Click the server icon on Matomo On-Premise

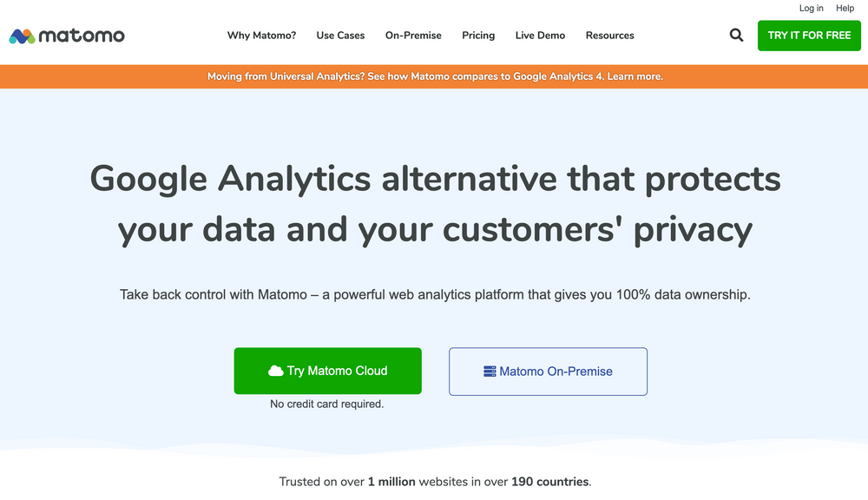(491, 371)
